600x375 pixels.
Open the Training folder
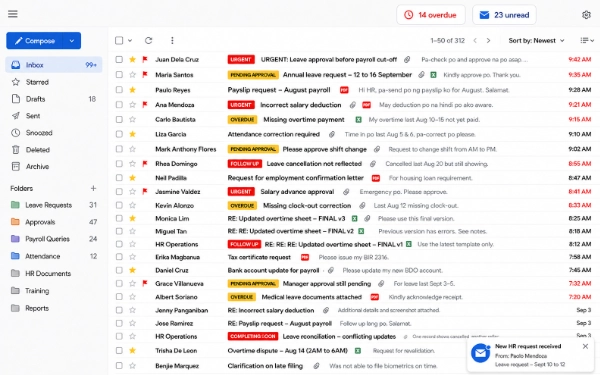click(54, 291)
